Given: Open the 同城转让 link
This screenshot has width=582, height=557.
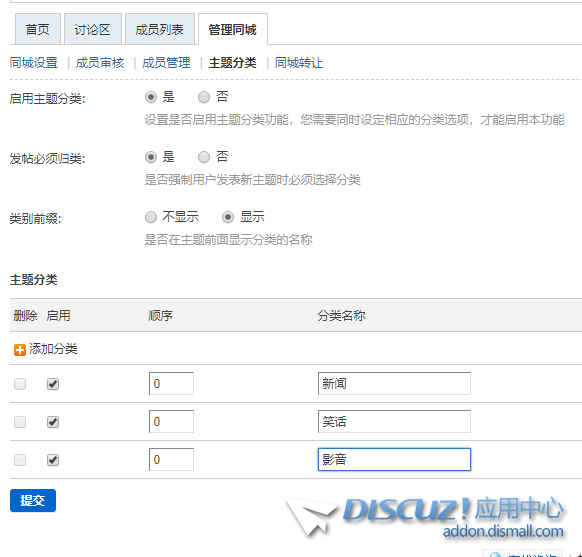Looking at the screenshot, I should coord(299,63).
